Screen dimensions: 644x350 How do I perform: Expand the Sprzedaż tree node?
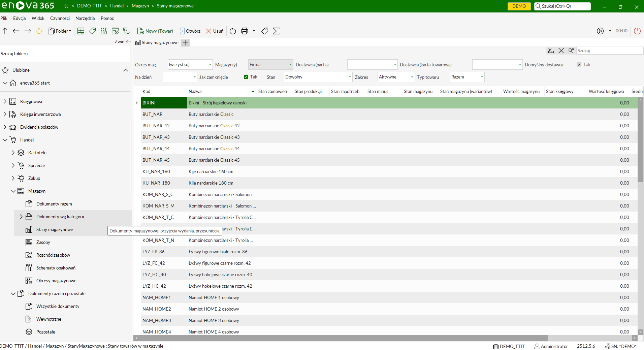[x=13, y=165]
